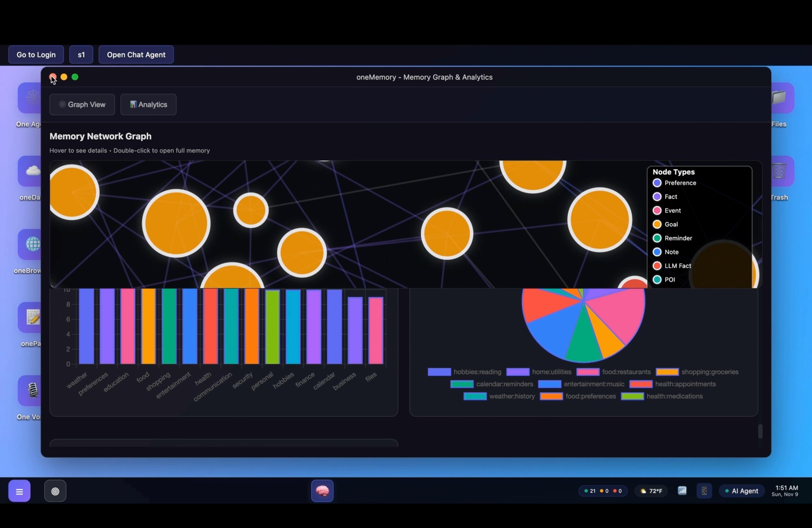
Task: Click the hamburger menu taskbar button
Action: click(x=19, y=491)
